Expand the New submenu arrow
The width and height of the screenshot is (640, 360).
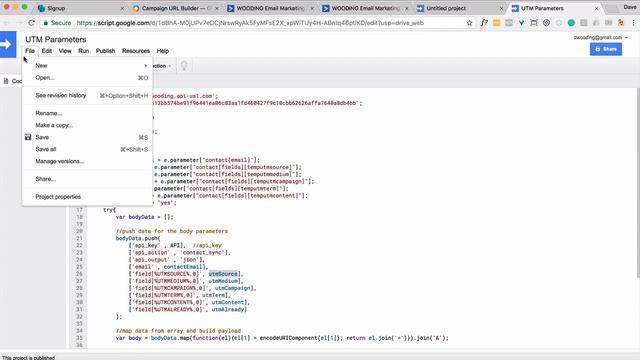145,66
